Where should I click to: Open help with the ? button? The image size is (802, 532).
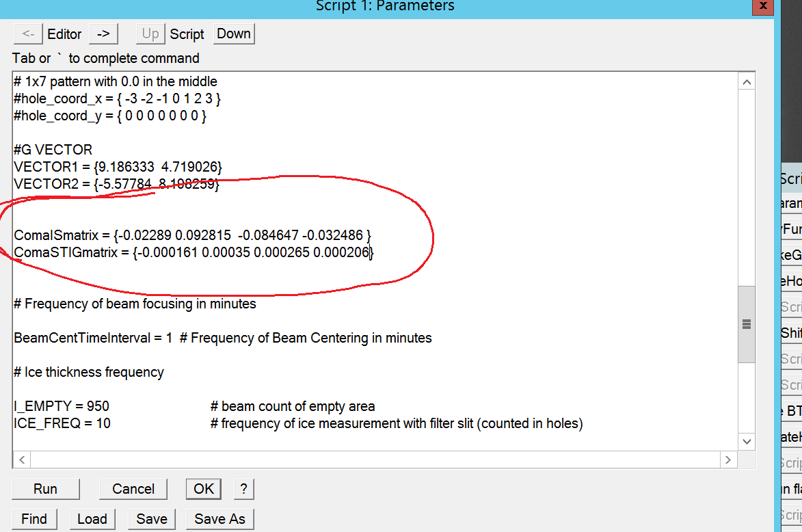pos(243,489)
